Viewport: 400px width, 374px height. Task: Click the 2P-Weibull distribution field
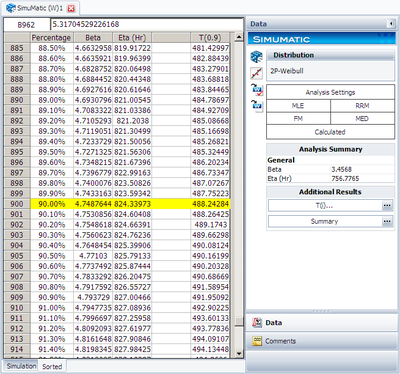(330, 71)
